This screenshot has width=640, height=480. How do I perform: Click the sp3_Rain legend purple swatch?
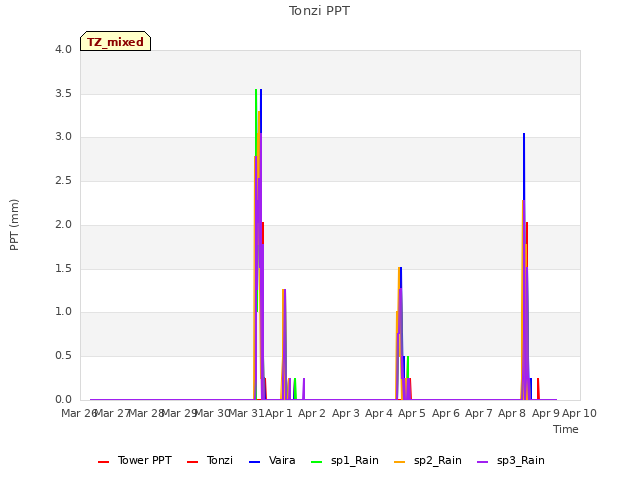(482, 462)
